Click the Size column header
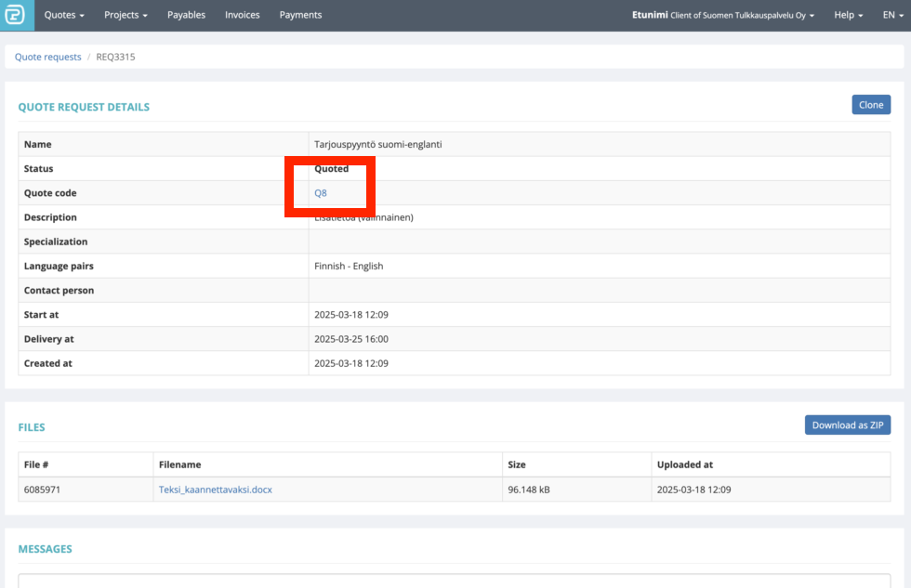This screenshot has height=588, width=911. [517, 464]
